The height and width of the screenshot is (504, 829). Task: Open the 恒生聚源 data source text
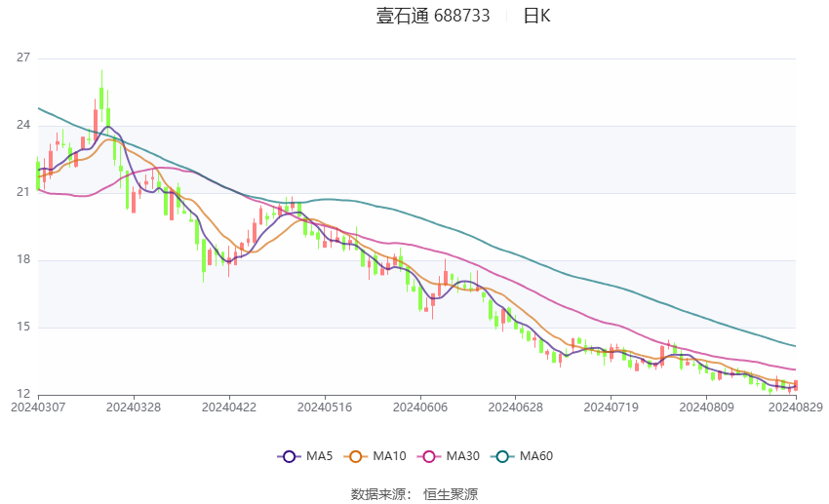point(451,494)
